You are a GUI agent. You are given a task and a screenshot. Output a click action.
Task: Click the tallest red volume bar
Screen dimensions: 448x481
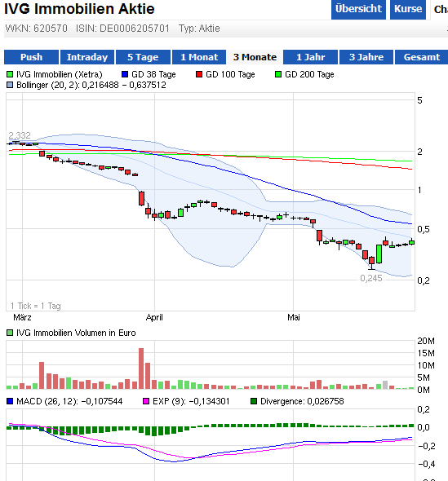[141, 368]
